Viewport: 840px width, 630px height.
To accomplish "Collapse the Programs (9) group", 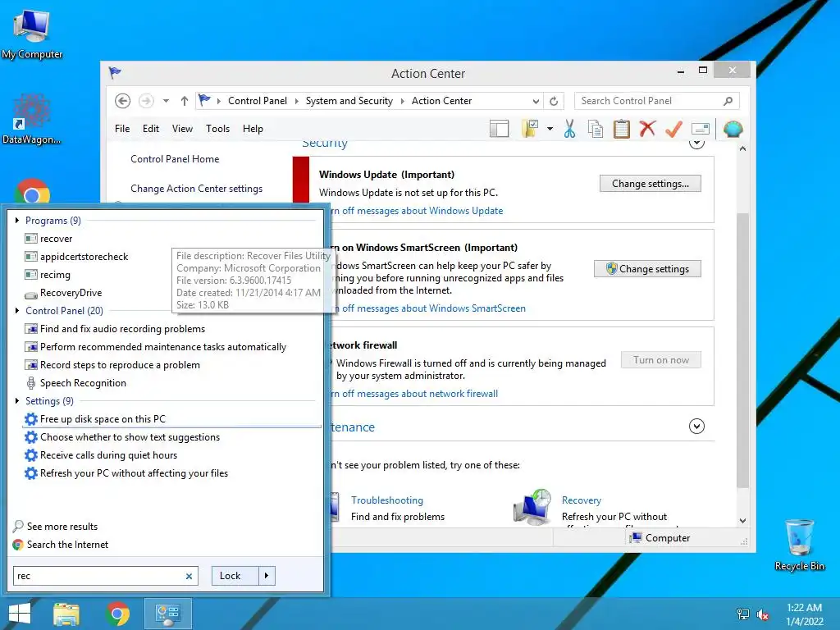I will 17,220.
